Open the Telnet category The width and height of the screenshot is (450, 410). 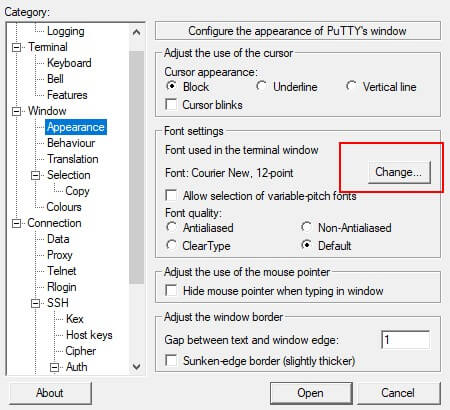tap(62, 271)
